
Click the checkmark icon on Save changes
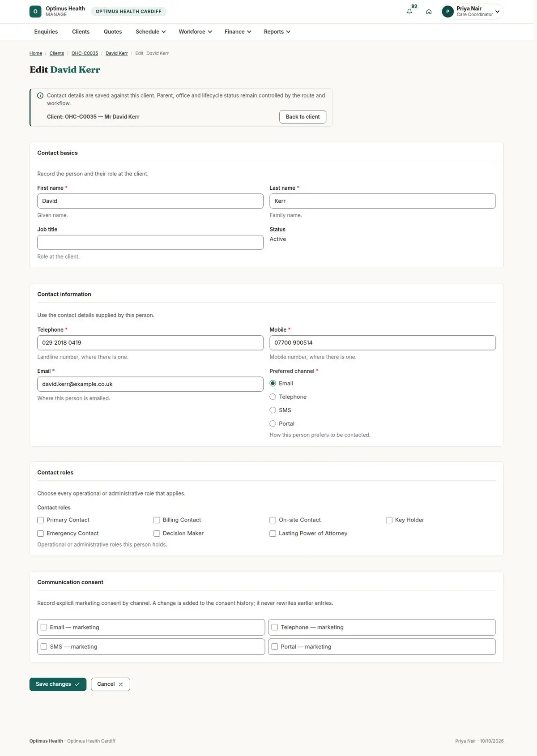(77, 684)
